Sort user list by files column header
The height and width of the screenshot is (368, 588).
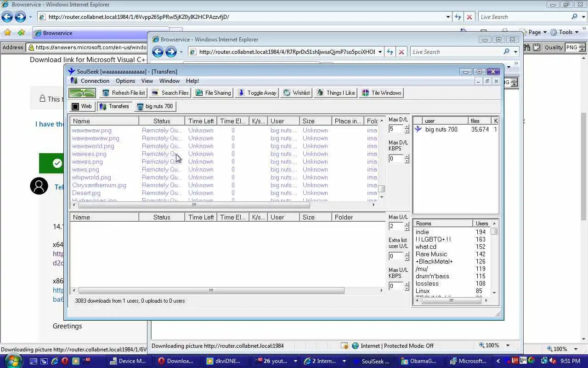[x=480, y=121]
